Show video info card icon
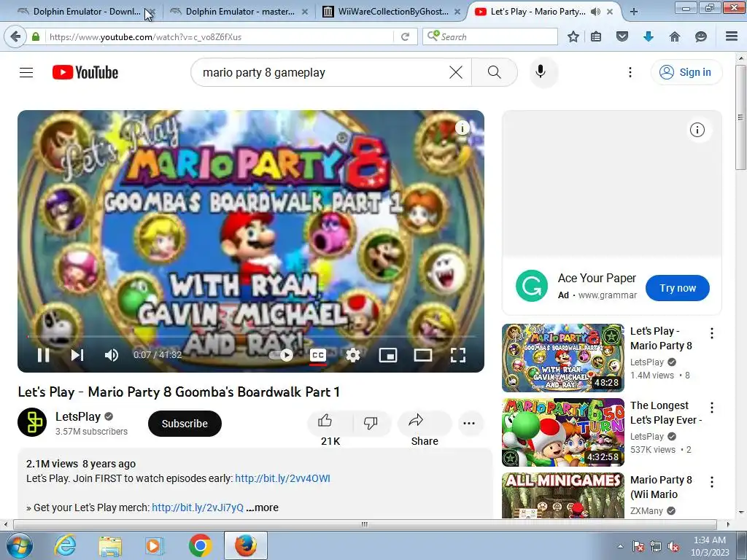This screenshot has height=560, width=747. coord(462,128)
